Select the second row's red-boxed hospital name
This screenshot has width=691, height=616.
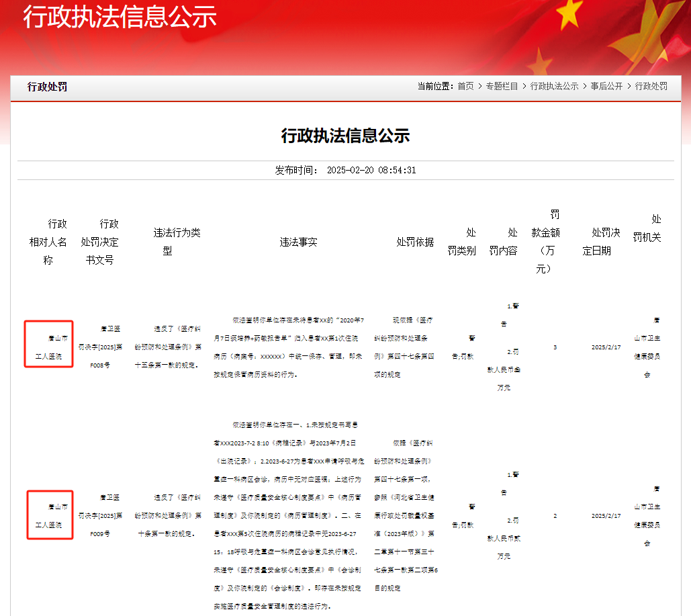point(50,515)
